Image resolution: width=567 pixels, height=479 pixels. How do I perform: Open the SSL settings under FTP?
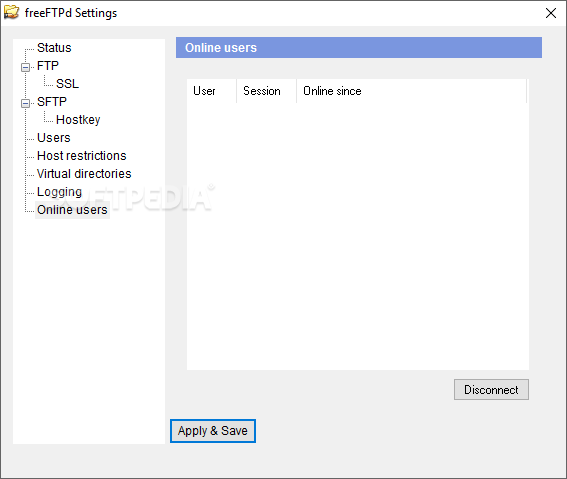(67, 84)
